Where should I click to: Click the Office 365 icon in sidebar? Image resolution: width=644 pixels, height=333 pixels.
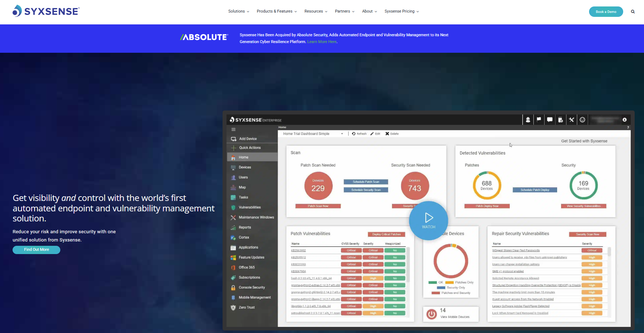(233, 267)
